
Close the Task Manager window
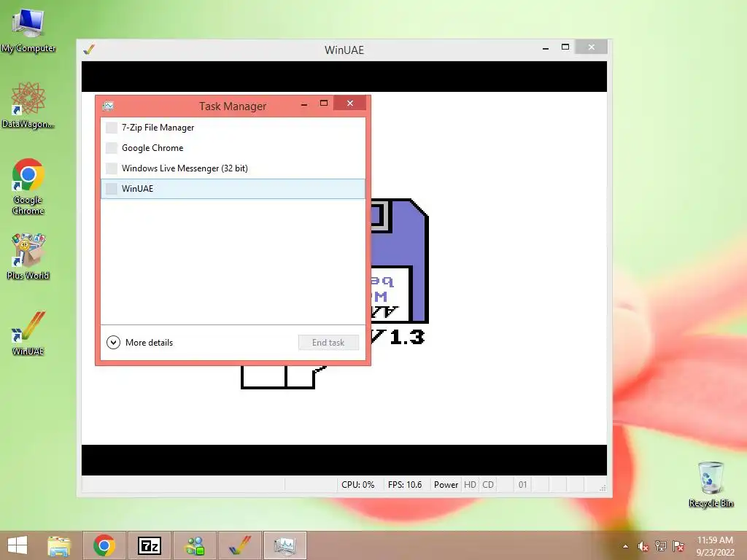[x=350, y=104]
